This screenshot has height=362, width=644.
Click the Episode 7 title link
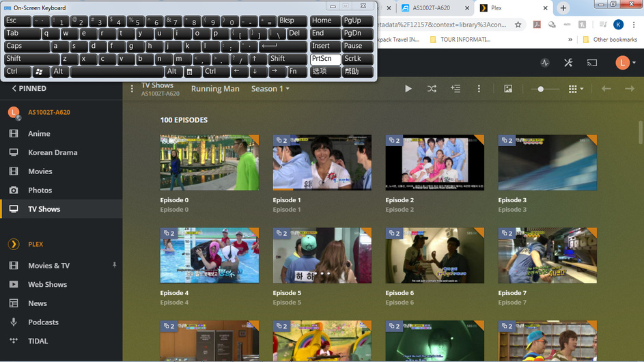(x=512, y=293)
